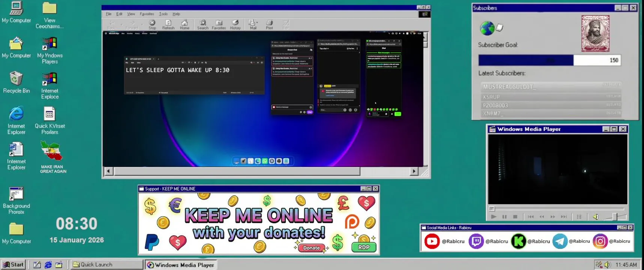
Task: Click the Media Player volume slider handle
Action: pyautogui.click(x=614, y=217)
